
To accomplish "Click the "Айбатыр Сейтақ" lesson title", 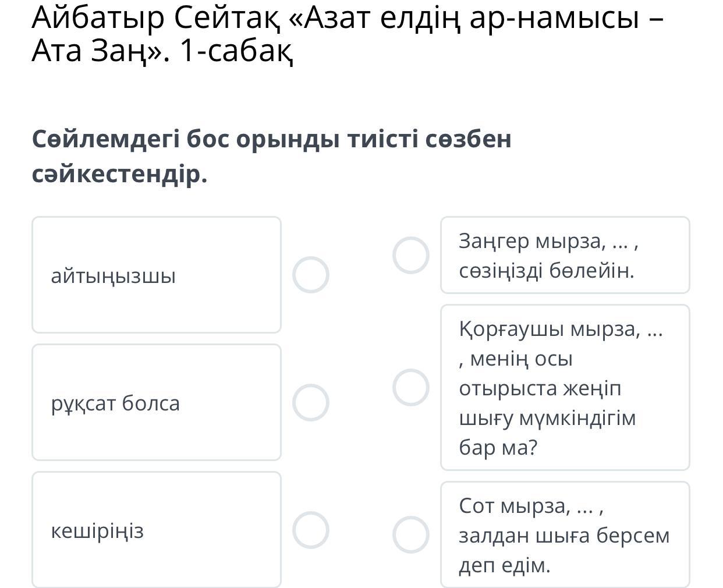I will click(x=347, y=19).
